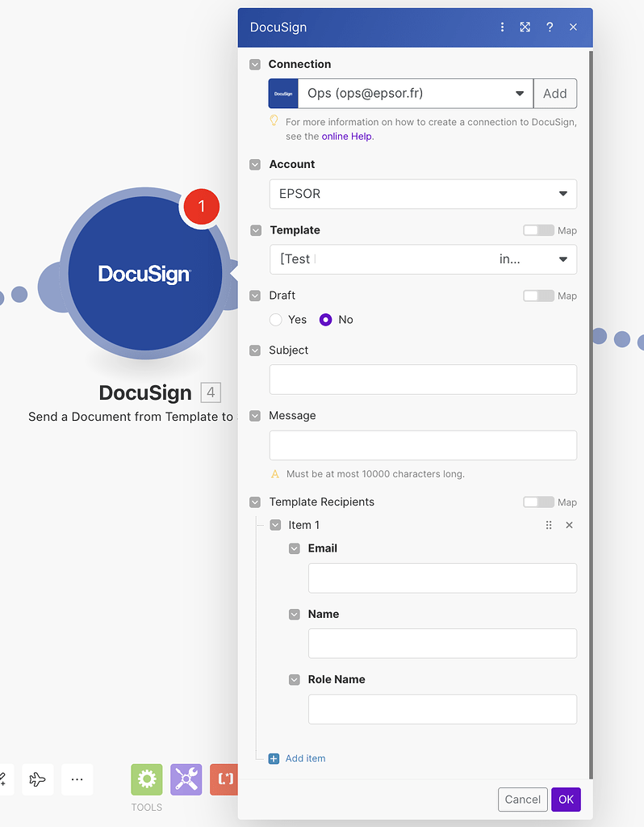Collapse the Role Name field section
644x827 pixels.
295,680
